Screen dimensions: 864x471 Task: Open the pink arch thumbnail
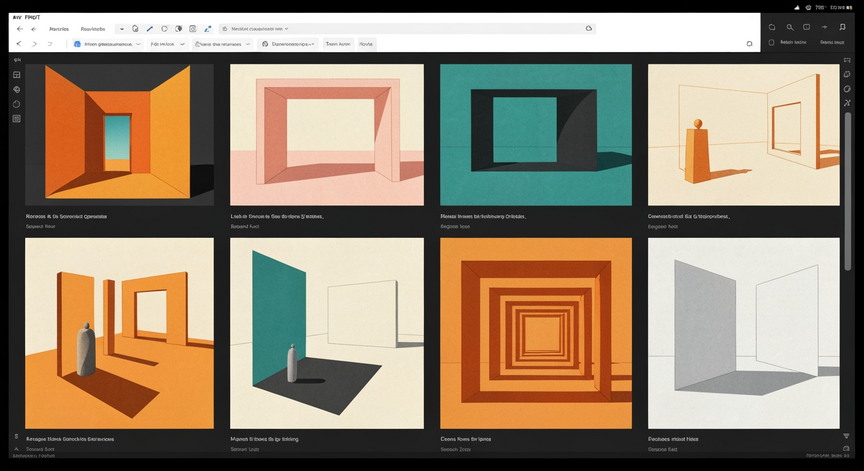click(327, 134)
